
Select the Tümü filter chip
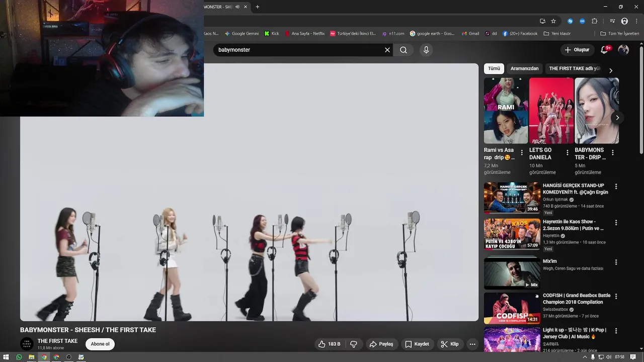pos(494,68)
